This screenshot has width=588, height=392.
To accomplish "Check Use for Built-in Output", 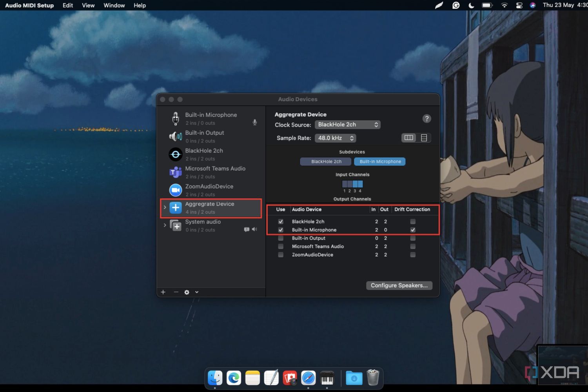I will coord(281,238).
